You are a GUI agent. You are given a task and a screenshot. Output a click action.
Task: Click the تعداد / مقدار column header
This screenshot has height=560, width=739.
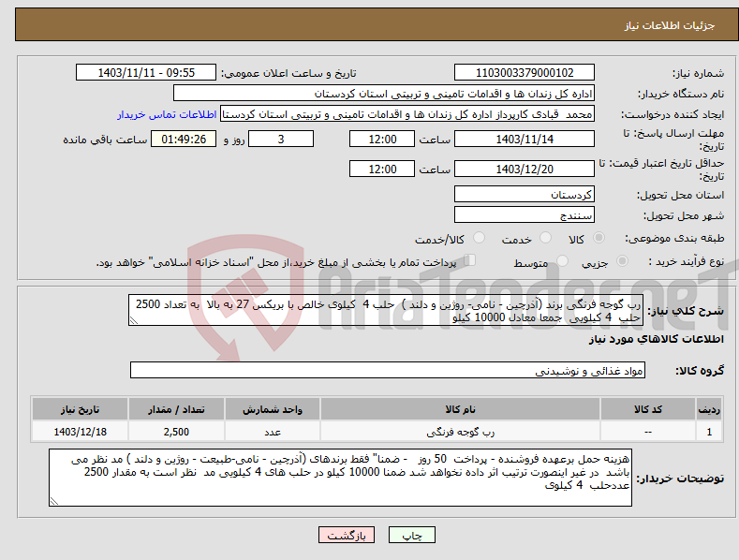[x=176, y=409]
